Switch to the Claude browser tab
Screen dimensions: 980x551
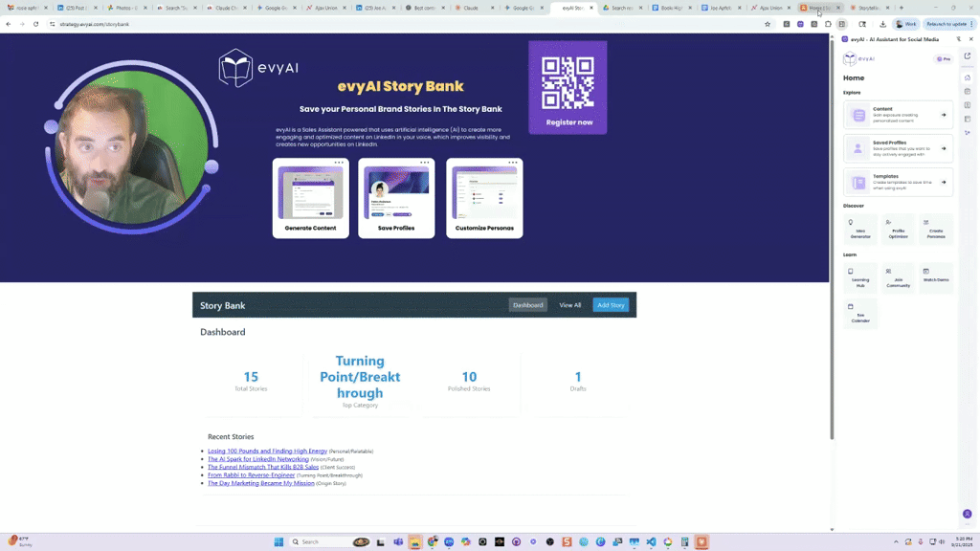tap(475, 8)
